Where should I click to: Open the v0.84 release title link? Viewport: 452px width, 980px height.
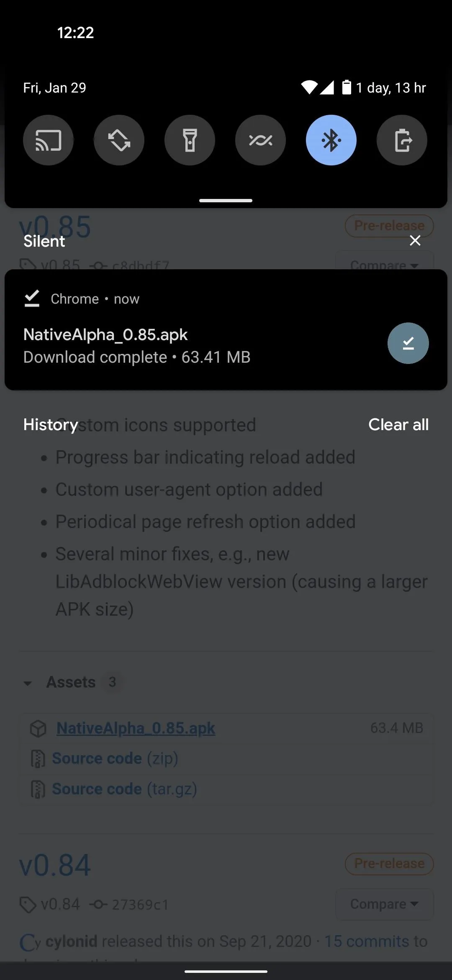click(55, 865)
